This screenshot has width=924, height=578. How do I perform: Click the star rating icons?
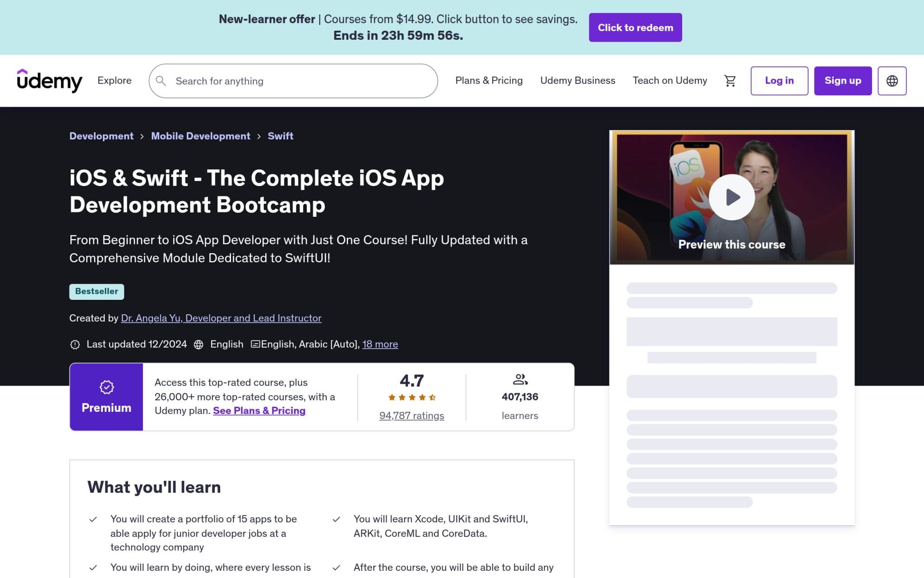click(411, 397)
